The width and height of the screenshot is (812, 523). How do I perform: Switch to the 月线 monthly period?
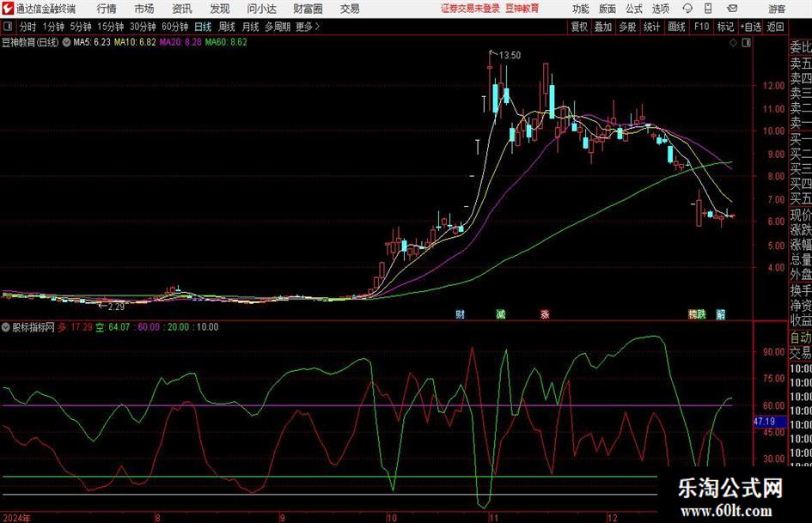[251, 27]
